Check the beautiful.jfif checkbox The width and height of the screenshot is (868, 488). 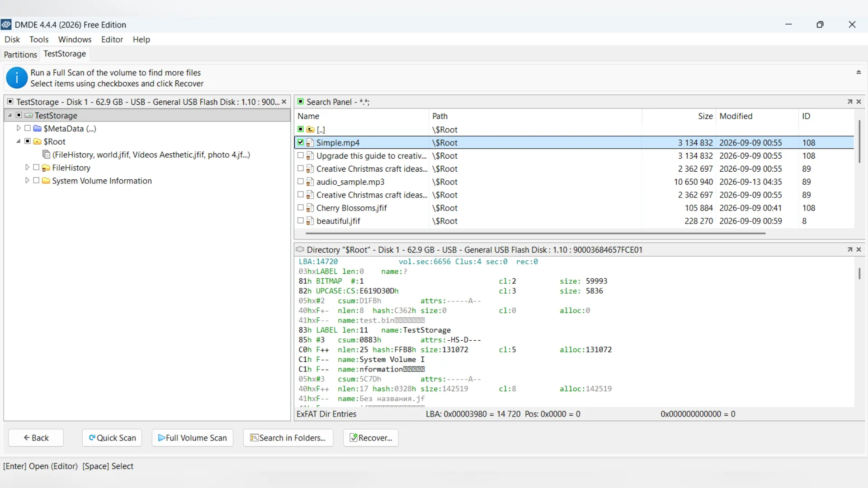pyautogui.click(x=301, y=221)
